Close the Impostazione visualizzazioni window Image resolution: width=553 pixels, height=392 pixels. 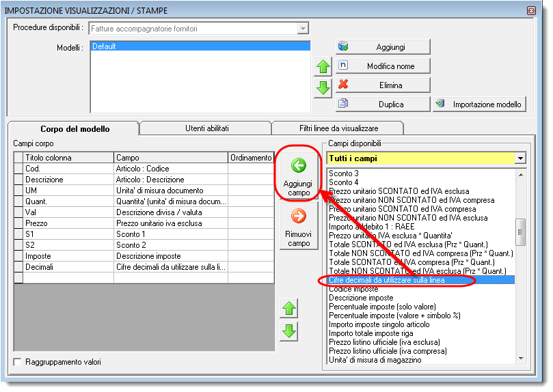(x=532, y=10)
